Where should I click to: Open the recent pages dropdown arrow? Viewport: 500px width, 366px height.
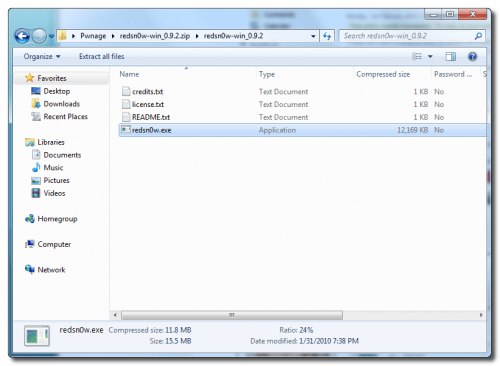pos(51,36)
